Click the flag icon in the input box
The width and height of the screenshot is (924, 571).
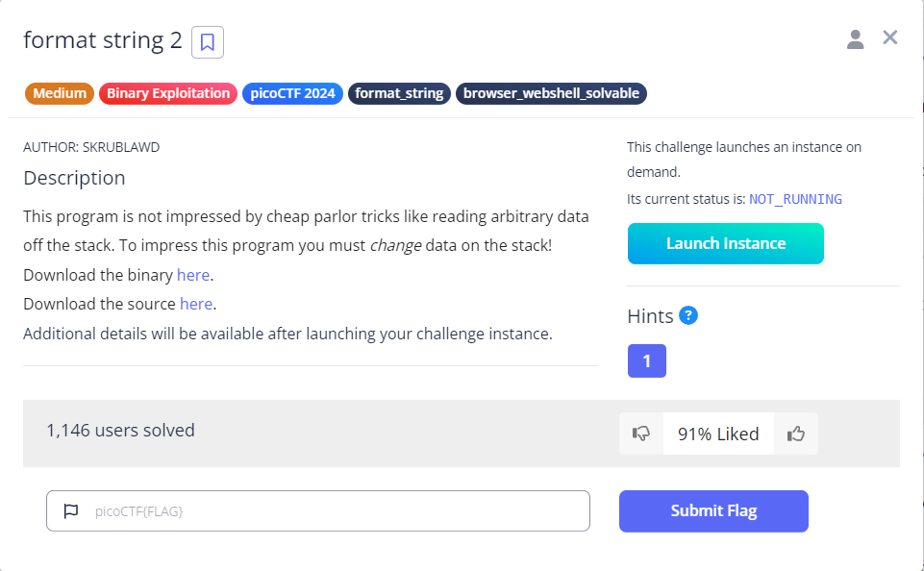pyautogui.click(x=71, y=510)
